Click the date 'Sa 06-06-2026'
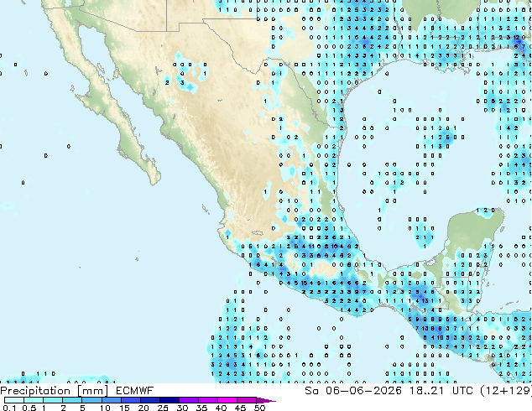Screen dimensions: 532x411 pos(353,391)
